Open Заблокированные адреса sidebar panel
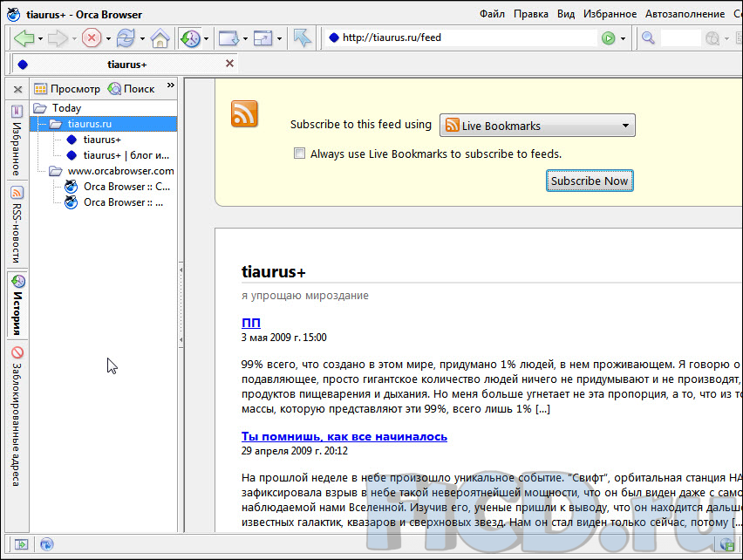Image resolution: width=743 pixels, height=560 pixels. coord(17,416)
